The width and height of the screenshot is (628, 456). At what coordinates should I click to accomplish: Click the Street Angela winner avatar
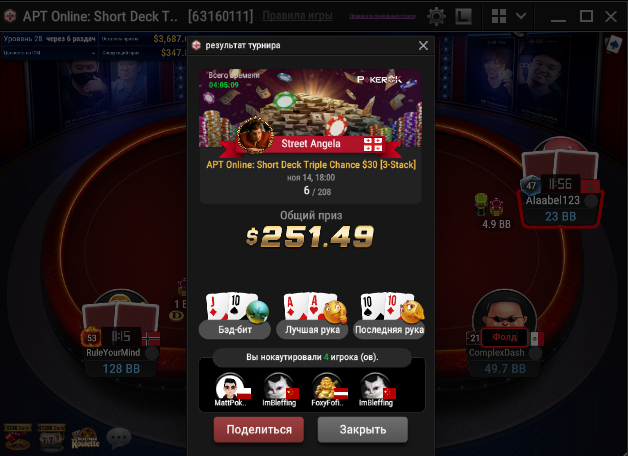(x=255, y=135)
